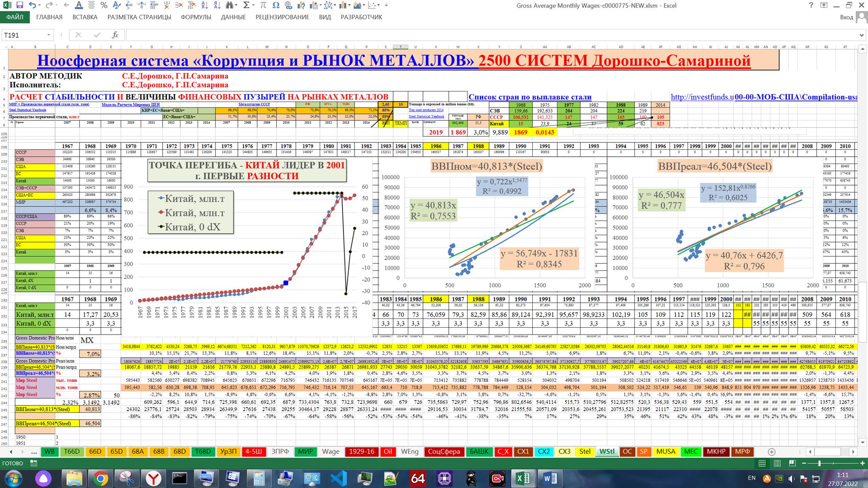Open the Список стран по выплавке стали link
This screenshot has width=868, height=488.
[530, 97]
